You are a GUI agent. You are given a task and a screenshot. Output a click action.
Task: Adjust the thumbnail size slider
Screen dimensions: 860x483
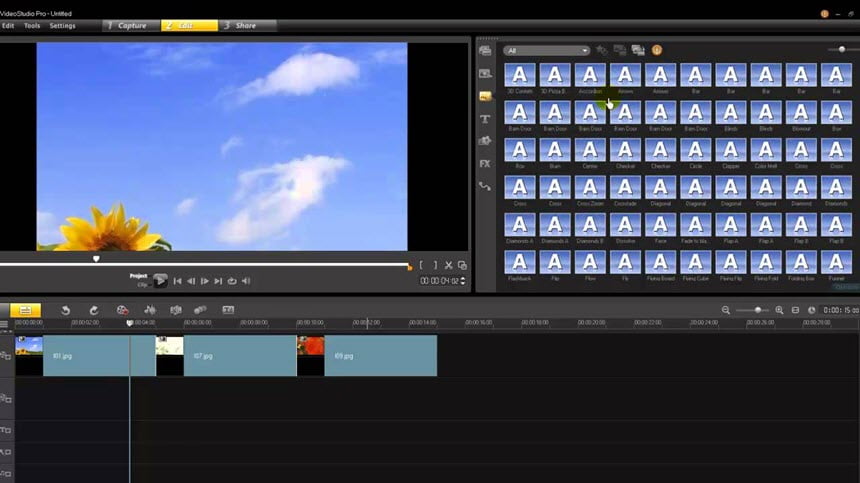click(842, 49)
